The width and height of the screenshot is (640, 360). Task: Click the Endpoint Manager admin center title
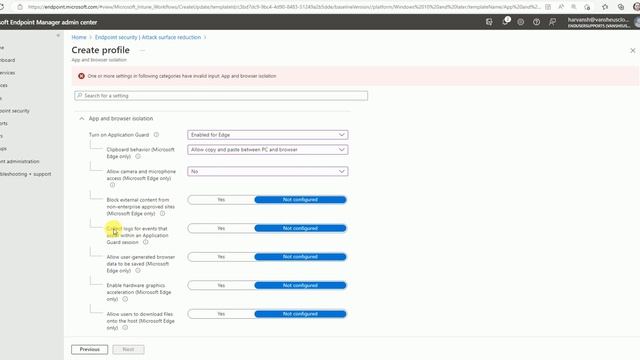pyautogui.click(x=49, y=22)
